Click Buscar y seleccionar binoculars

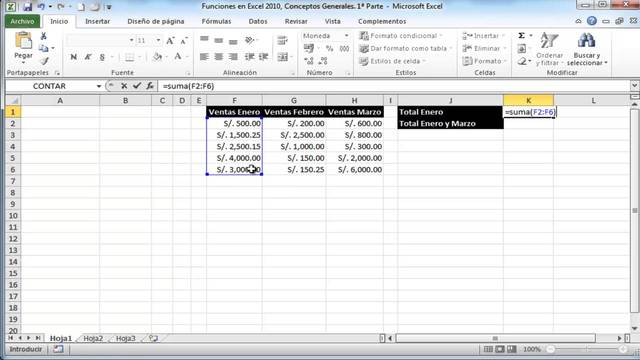pos(587,49)
